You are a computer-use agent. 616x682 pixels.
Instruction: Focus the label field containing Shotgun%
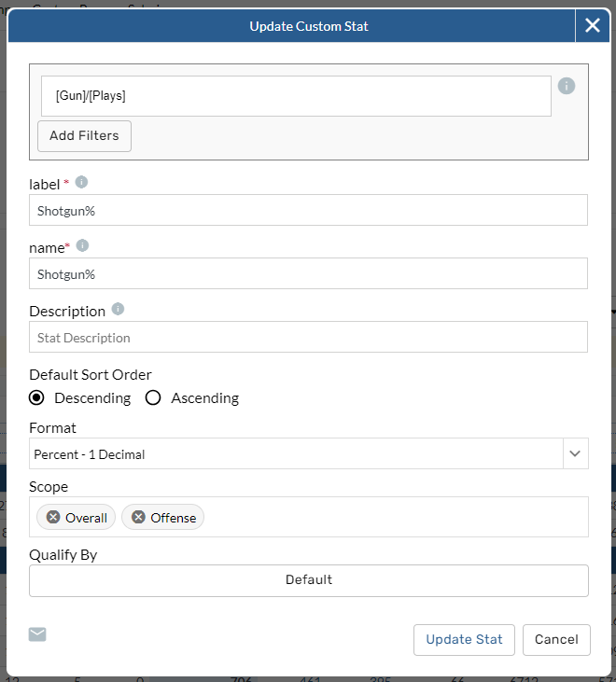pyautogui.click(x=308, y=211)
